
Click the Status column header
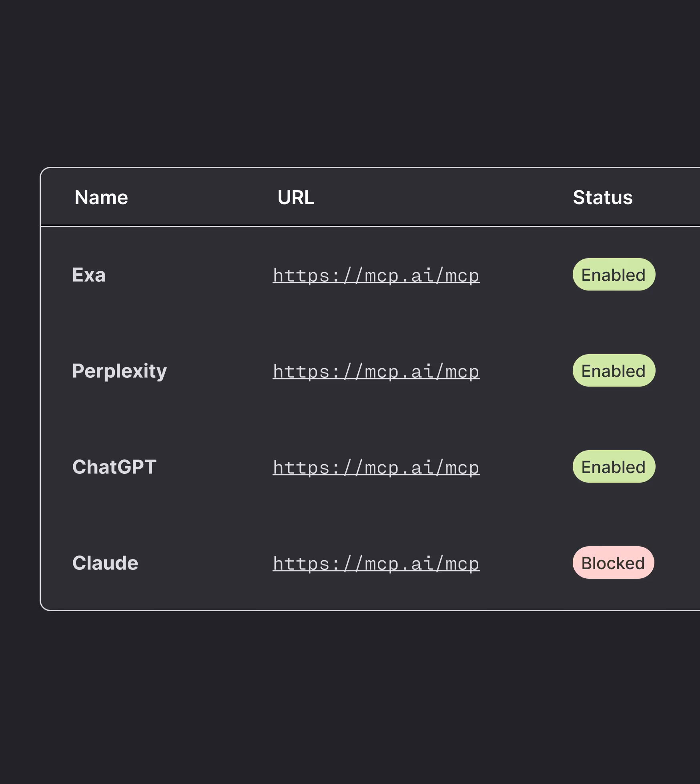tap(602, 197)
